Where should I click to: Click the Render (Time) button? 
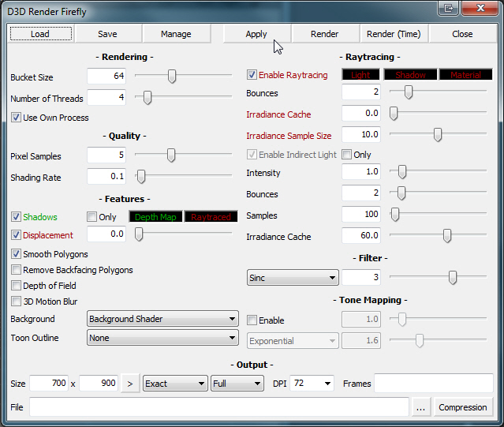pos(394,34)
